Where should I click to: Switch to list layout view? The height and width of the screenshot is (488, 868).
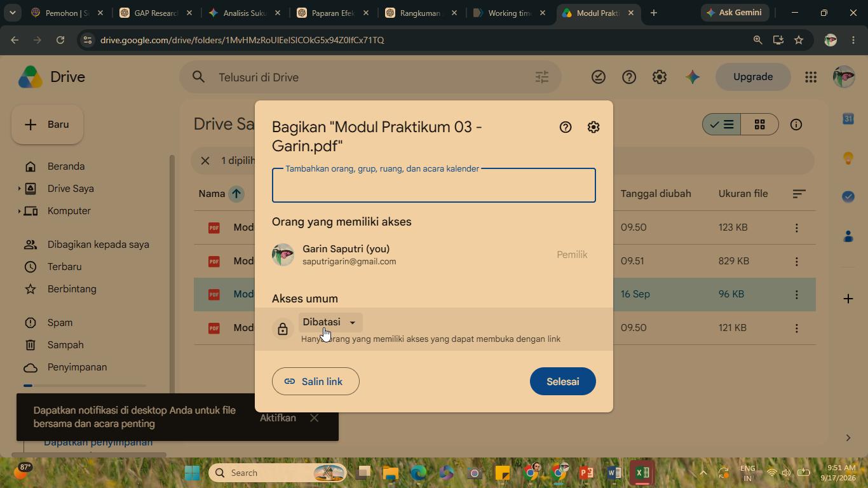point(722,125)
